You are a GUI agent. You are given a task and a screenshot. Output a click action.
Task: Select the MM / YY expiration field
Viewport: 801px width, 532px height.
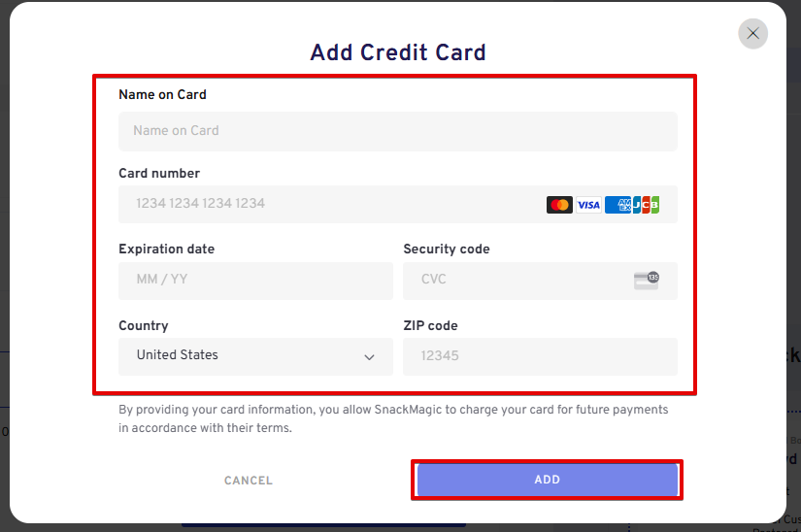pyautogui.click(x=255, y=280)
